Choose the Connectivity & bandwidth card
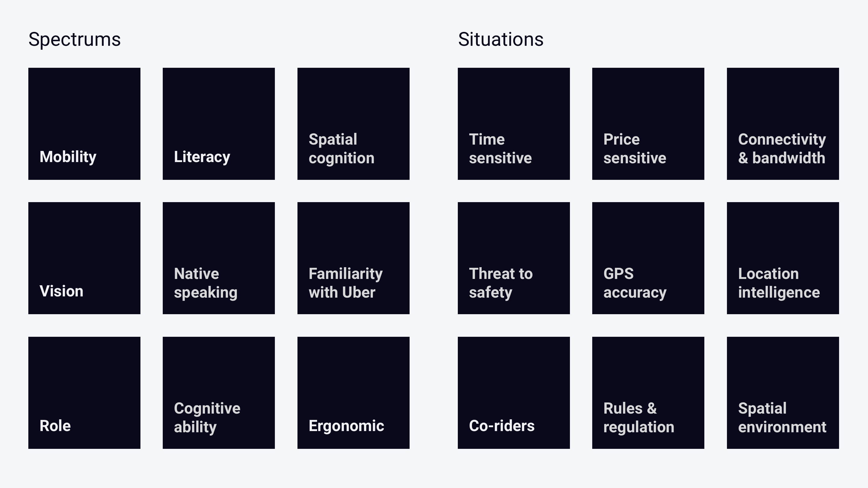The height and width of the screenshot is (488, 868). coord(783,124)
